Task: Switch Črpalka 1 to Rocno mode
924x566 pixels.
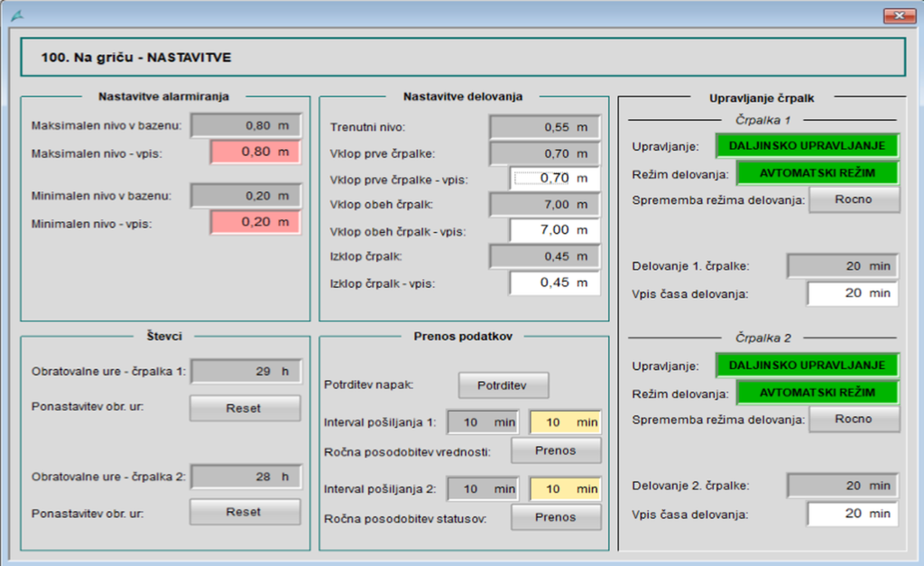Action: [854, 199]
